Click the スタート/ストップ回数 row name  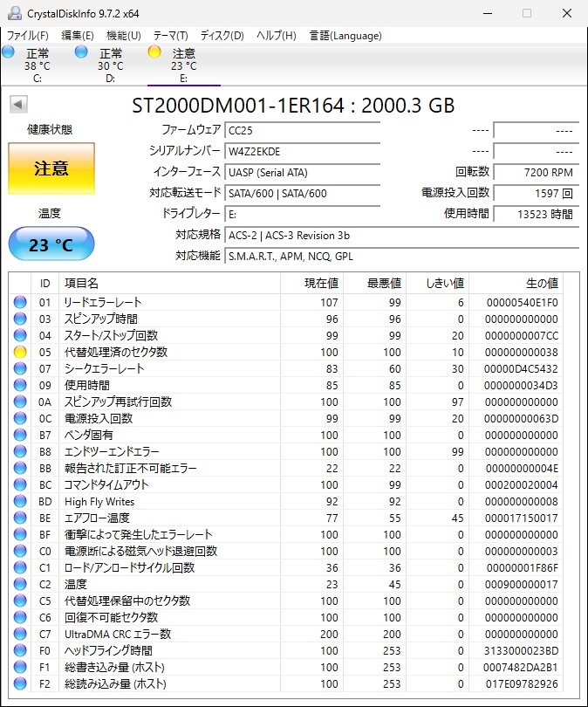[x=111, y=335]
